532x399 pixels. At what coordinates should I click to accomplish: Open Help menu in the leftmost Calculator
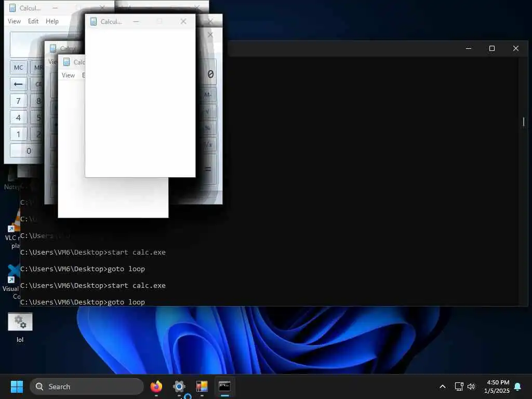pos(52,21)
